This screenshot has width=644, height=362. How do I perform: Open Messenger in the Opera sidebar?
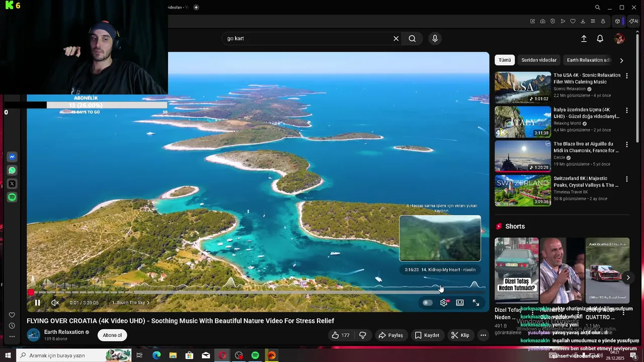(12, 157)
